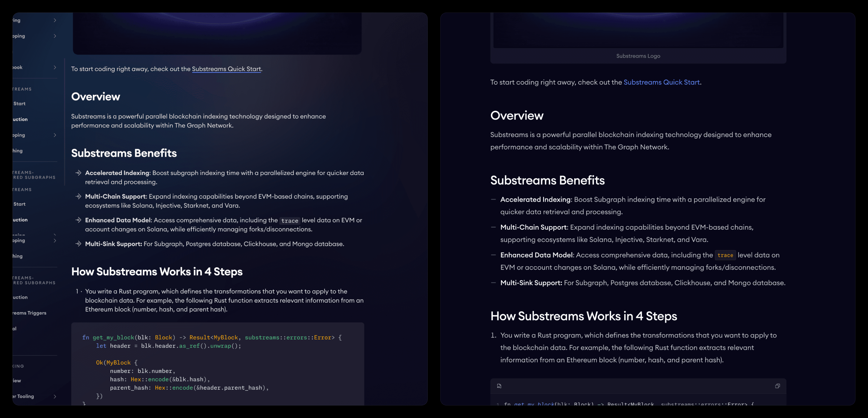Select the 'er Tooling' sidebar entry

(x=23, y=397)
